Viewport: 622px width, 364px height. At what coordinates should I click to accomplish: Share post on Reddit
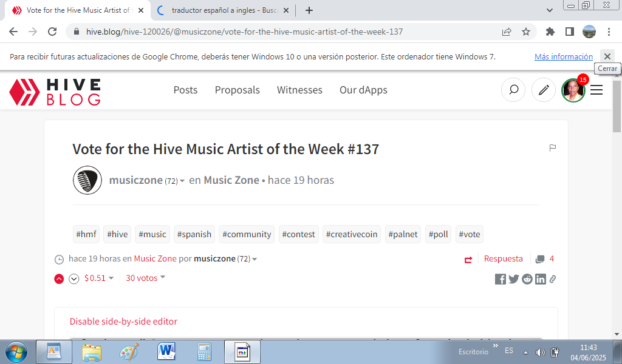(x=527, y=279)
